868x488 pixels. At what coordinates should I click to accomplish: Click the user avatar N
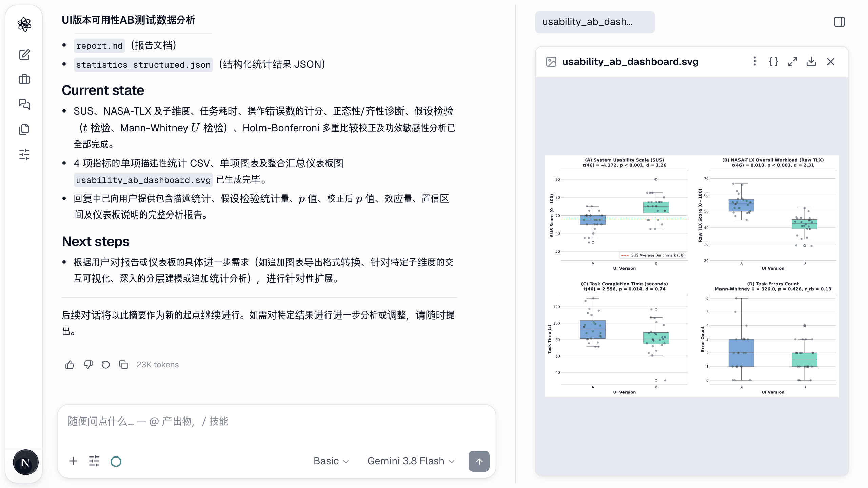tap(25, 462)
